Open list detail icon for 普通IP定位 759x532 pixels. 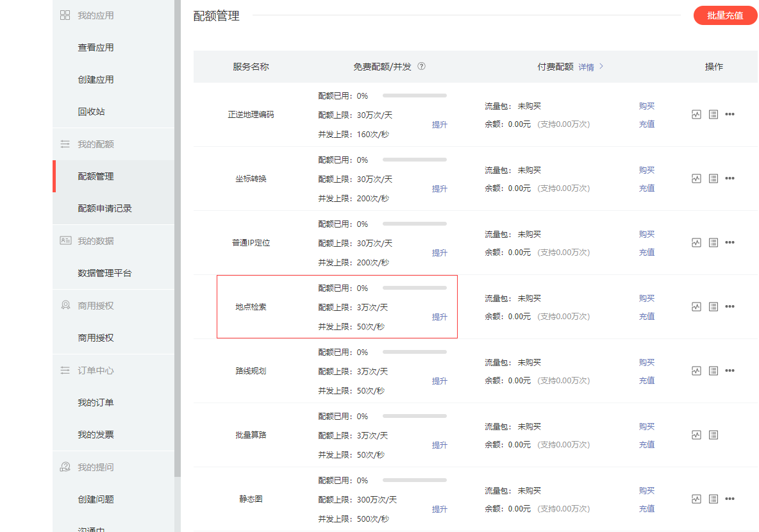(x=713, y=242)
